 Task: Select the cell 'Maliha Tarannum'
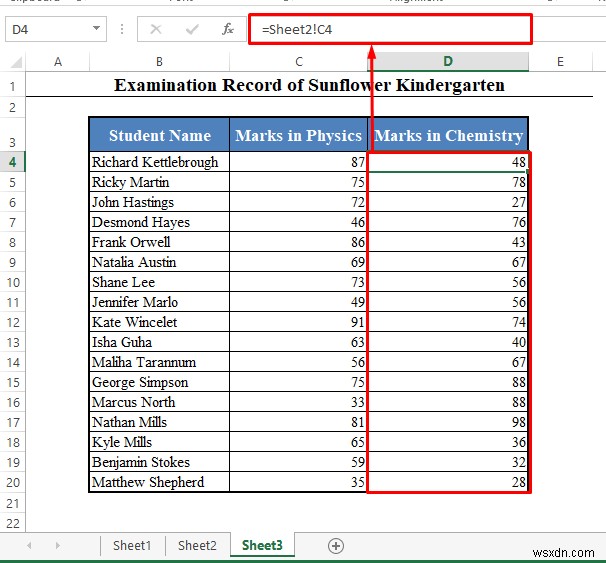pos(159,362)
